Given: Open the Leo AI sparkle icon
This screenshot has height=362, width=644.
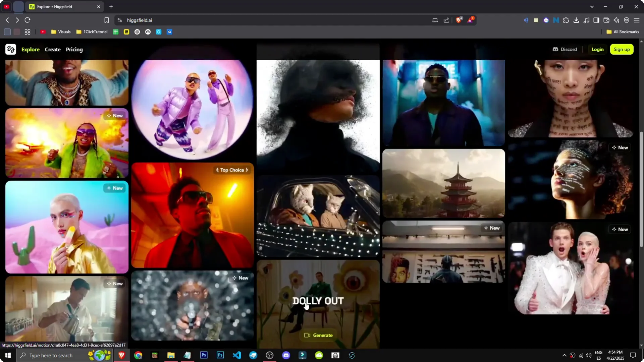Looking at the screenshot, I should (x=616, y=20).
